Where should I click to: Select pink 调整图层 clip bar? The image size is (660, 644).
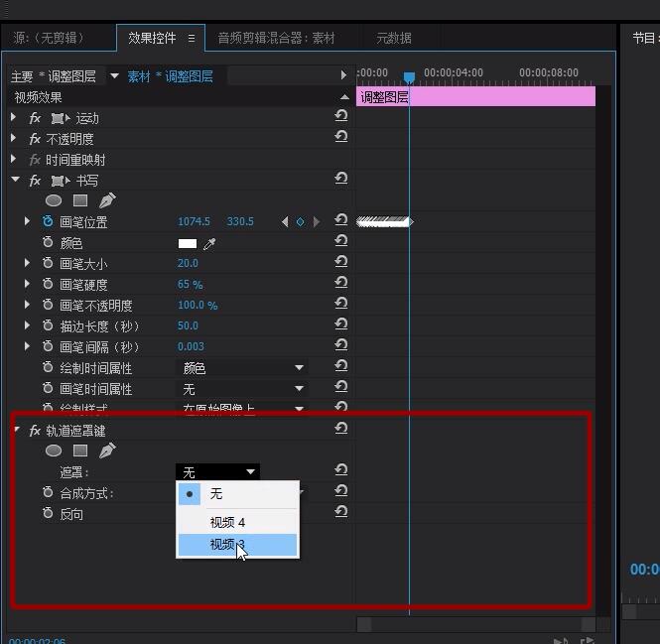tap(475, 96)
